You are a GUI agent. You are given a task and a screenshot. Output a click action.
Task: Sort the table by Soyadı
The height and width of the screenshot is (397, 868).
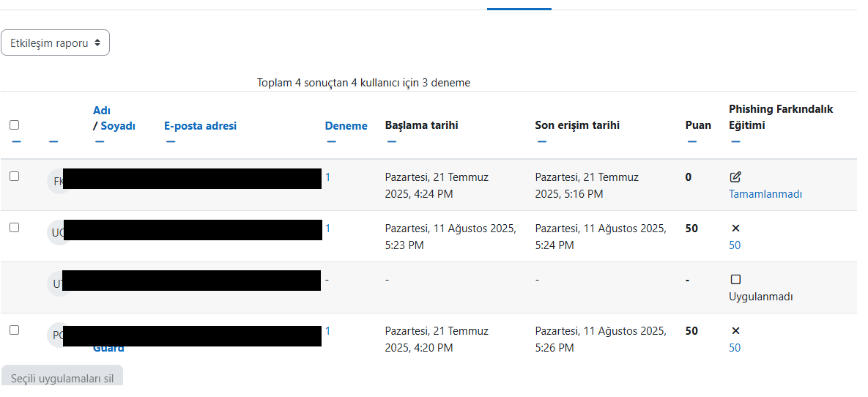coord(118,126)
